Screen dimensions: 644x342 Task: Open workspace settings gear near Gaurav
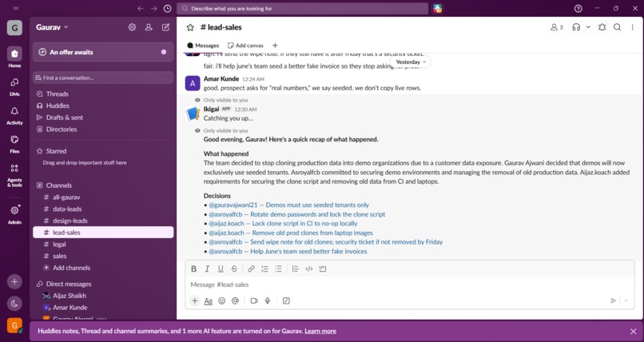point(132,27)
